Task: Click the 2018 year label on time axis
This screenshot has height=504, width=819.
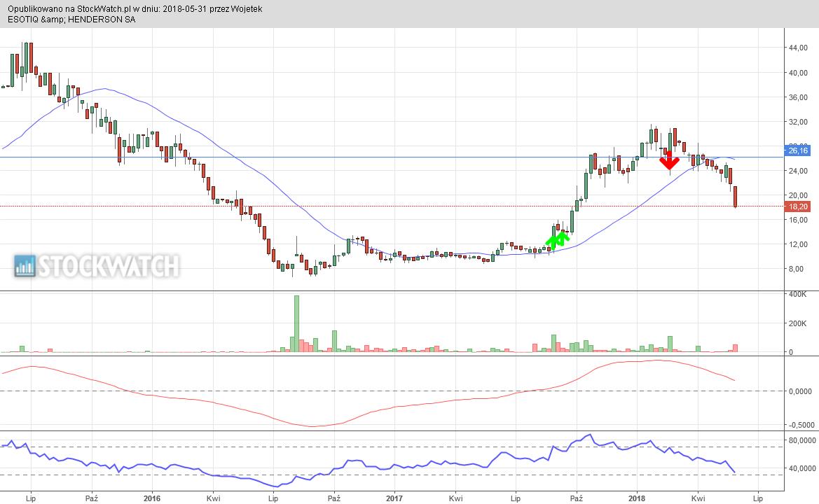Action: (x=637, y=498)
